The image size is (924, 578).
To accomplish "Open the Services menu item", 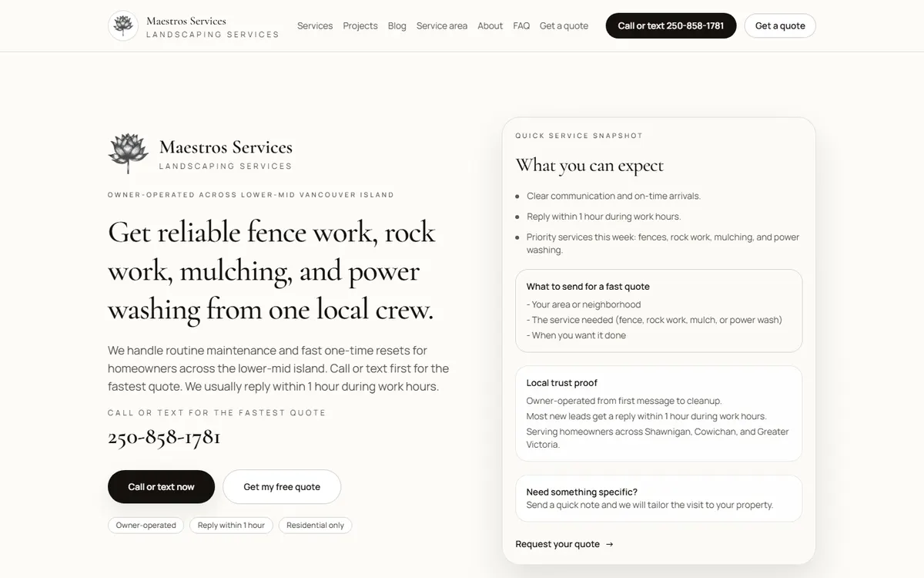I will pyautogui.click(x=315, y=26).
